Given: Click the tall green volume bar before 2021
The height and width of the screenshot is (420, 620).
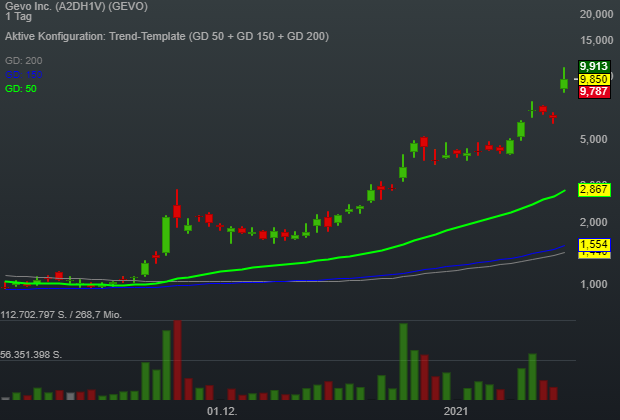Looking at the screenshot, I should (x=403, y=361).
